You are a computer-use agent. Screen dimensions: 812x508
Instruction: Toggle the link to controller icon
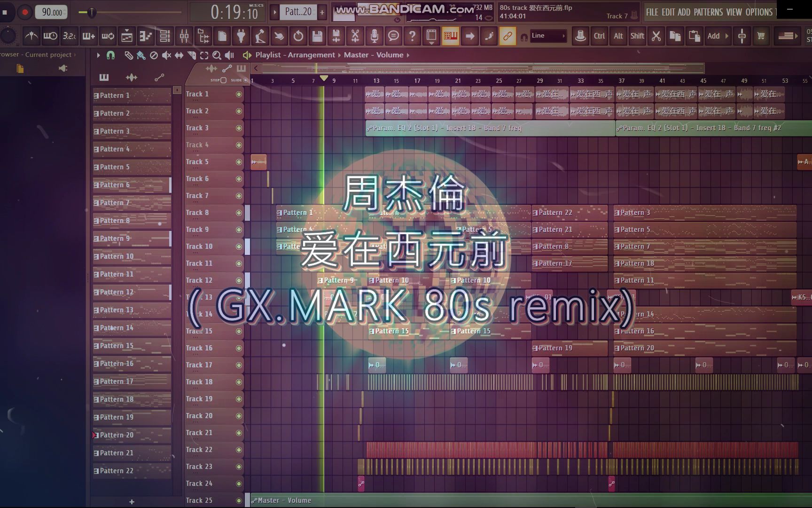[507, 36]
